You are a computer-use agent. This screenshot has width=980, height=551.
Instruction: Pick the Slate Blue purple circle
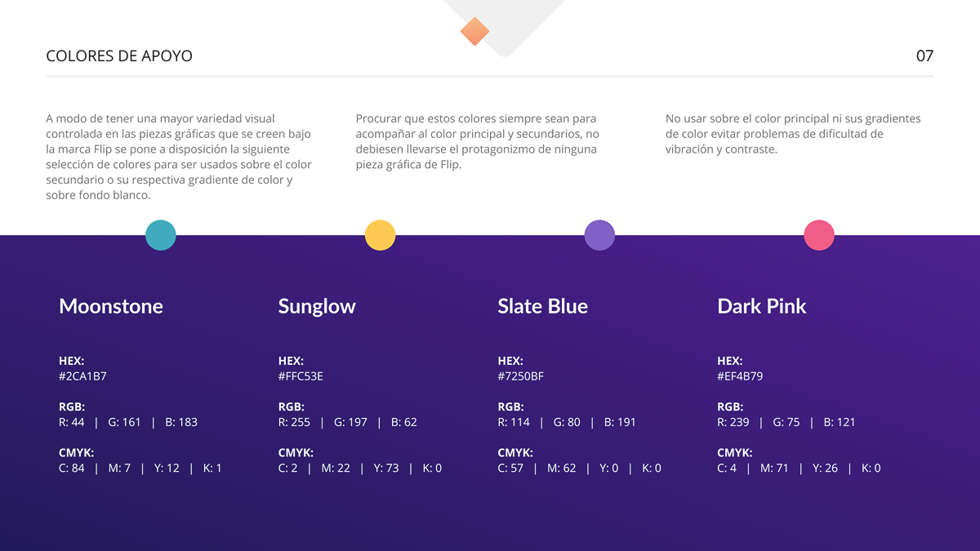(x=599, y=235)
